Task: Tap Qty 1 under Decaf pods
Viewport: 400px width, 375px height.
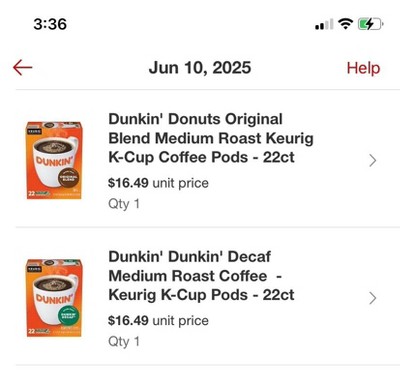Action: 124,341
